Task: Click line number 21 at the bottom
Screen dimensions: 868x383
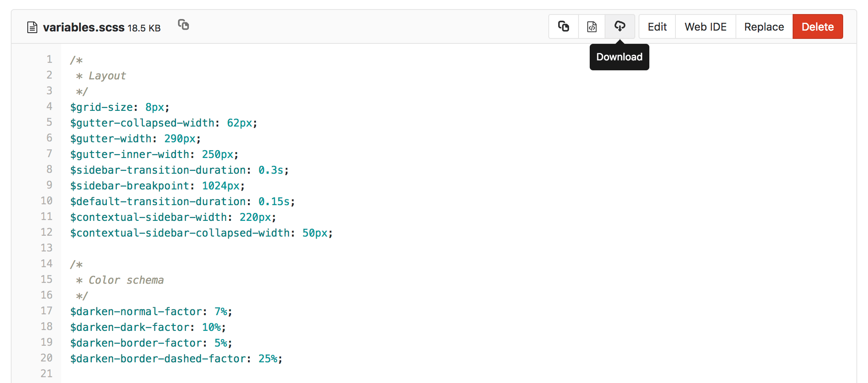Action: pos(47,373)
